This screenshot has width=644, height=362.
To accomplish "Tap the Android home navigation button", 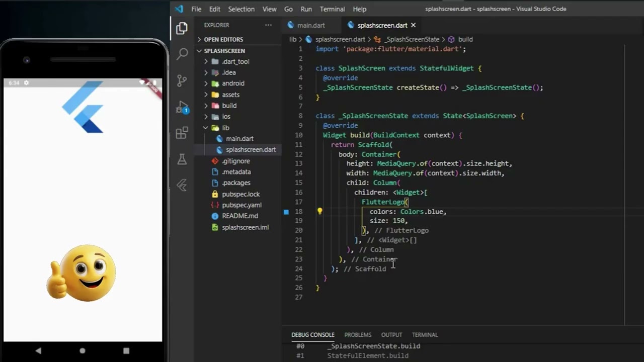I will click(x=82, y=350).
